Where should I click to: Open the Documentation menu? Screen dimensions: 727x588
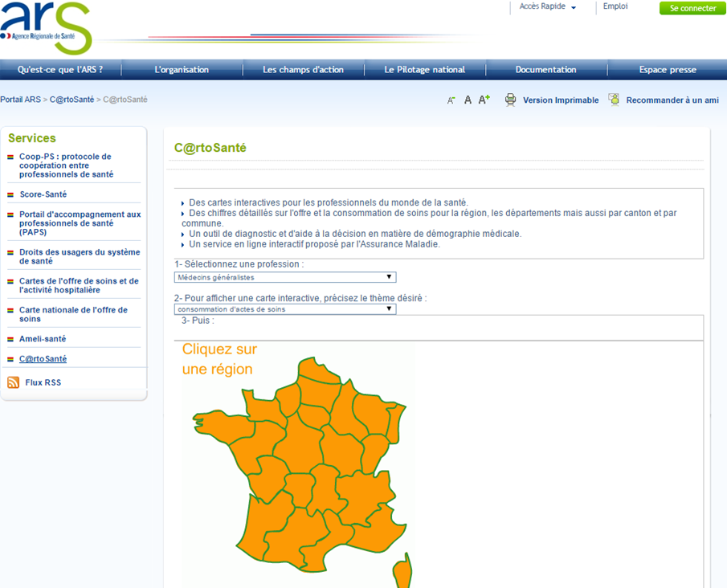[x=545, y=70]
